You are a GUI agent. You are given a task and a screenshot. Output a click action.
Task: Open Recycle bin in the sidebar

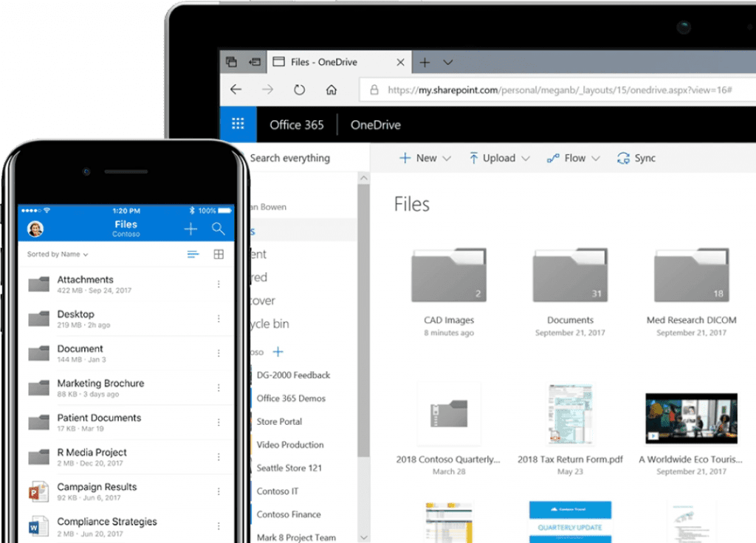point(270,324)
